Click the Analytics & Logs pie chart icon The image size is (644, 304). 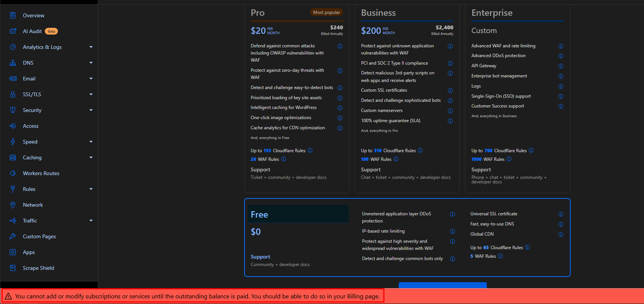(13, 47)
